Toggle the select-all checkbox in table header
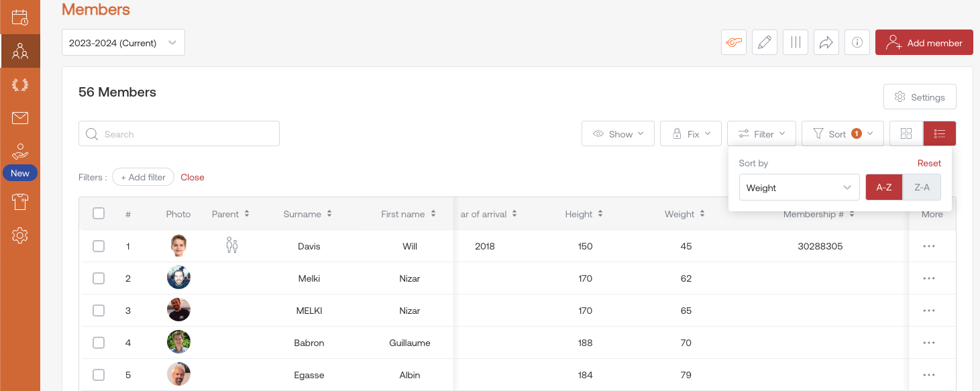 [x=99, y=213]
